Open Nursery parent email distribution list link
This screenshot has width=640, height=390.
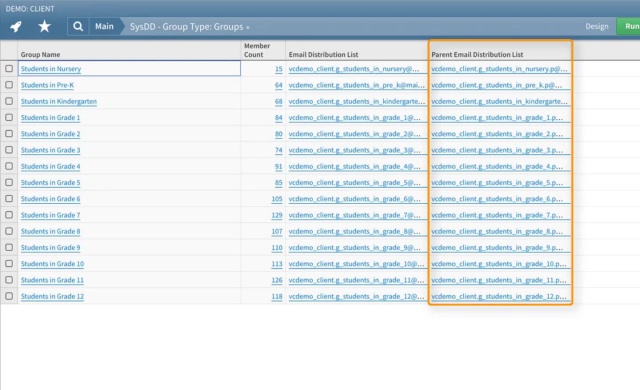500,69
